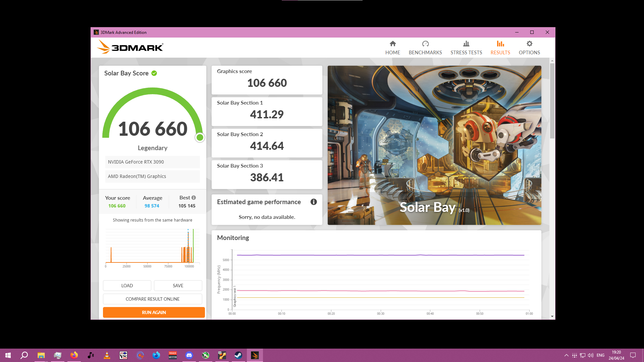This screenshot has width=644, height=362.
Task: Click the Solar Bay Section 2 value 414.64
Action: [267, 146]
